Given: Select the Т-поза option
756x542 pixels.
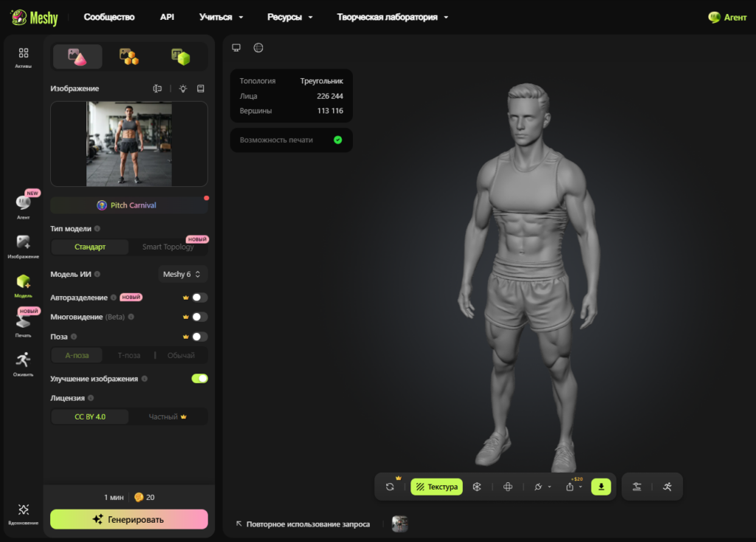Looking at the screenshot, I should pos(128,355).
